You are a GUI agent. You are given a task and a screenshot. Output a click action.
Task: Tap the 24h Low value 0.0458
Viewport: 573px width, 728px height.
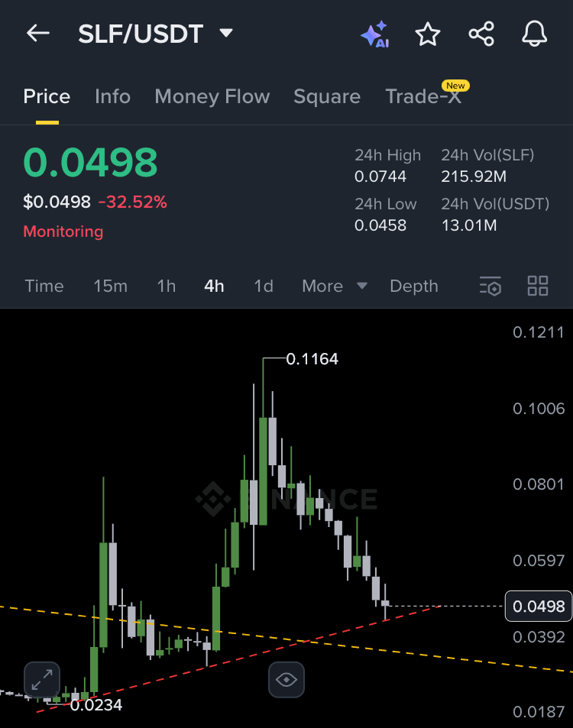[380, 225]
